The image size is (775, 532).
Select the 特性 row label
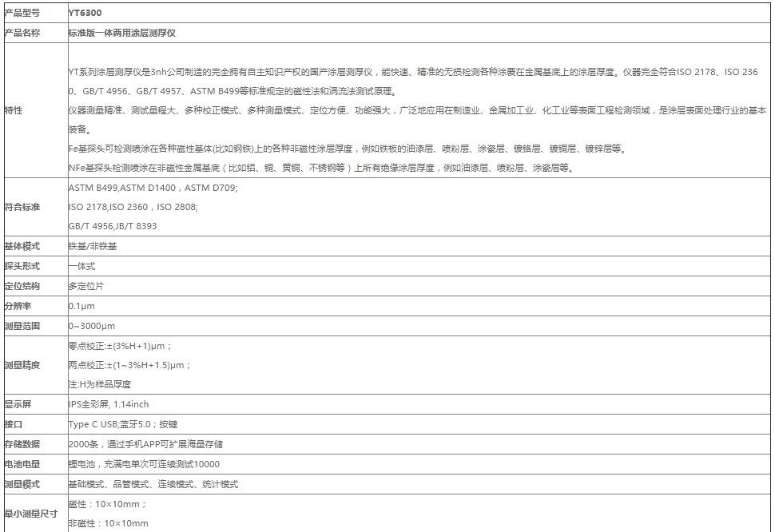pos(14,110)
